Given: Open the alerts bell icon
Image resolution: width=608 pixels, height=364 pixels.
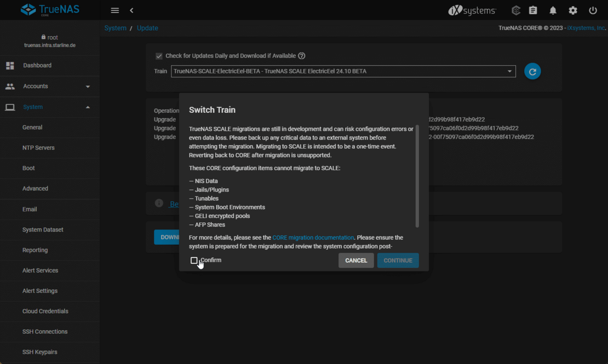Looking at the screenshot, I should point(553,10).
